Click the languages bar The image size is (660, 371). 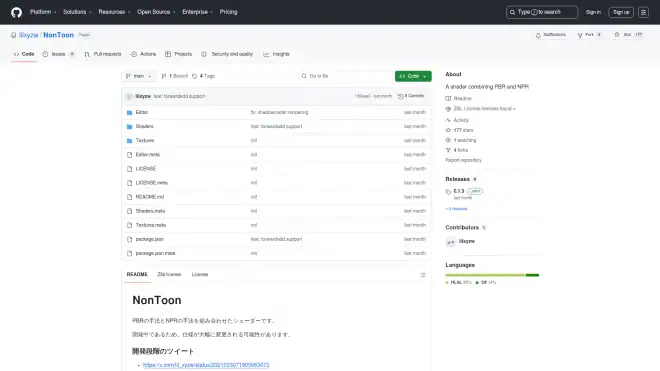tap(492, 275)
